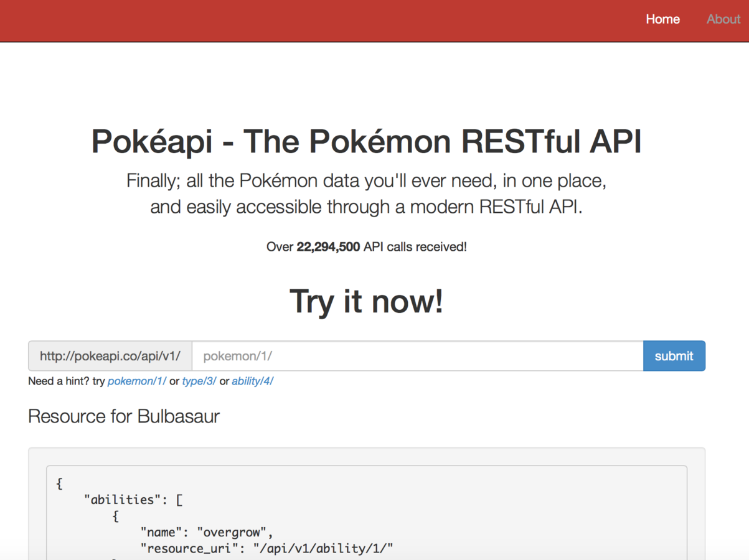Try the type/3/ hint link
The image size is (749, 560).
click(199, 381)
